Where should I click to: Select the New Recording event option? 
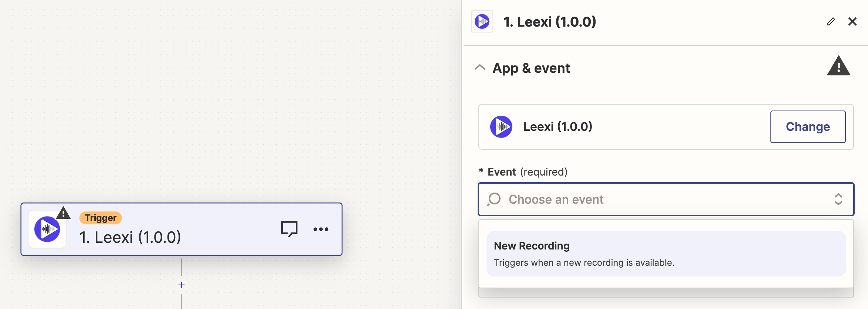pyautogui.click(x=666, y=254)
